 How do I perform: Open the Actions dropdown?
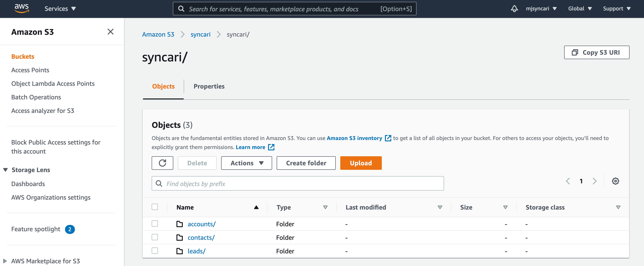tap(246, 163)
